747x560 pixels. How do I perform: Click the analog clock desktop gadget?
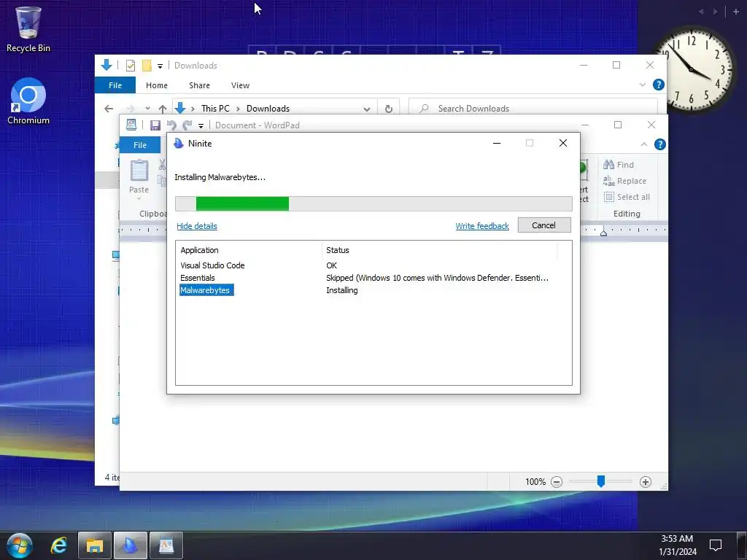(692, 69)
